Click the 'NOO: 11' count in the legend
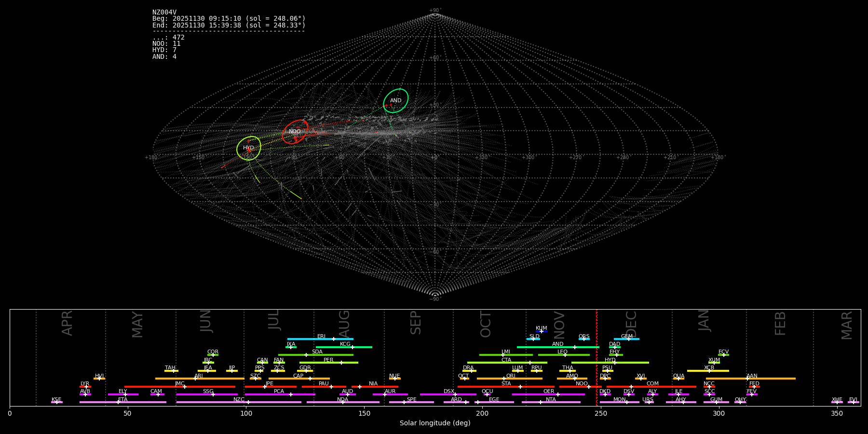 [166, 44]
